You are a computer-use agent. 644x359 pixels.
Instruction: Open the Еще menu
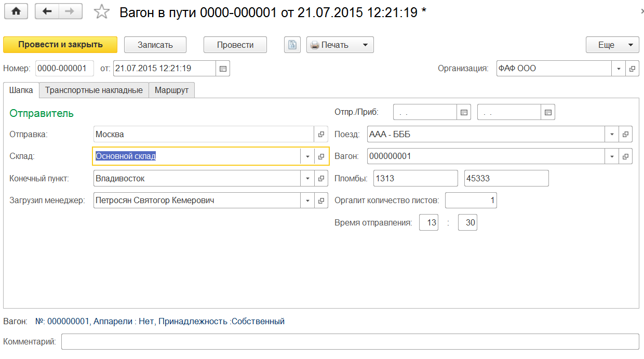(x=612, y=45)
